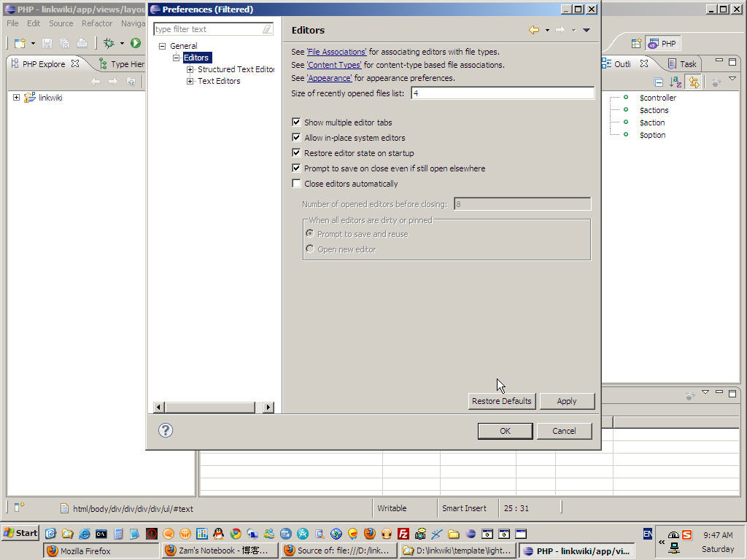Click the Cancel button
This screenshot has height=560, width=747.
coord(564,431)
